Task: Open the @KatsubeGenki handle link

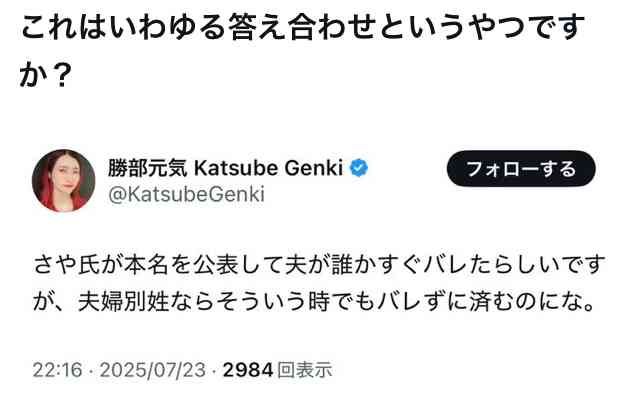Action: click(187, 194)
